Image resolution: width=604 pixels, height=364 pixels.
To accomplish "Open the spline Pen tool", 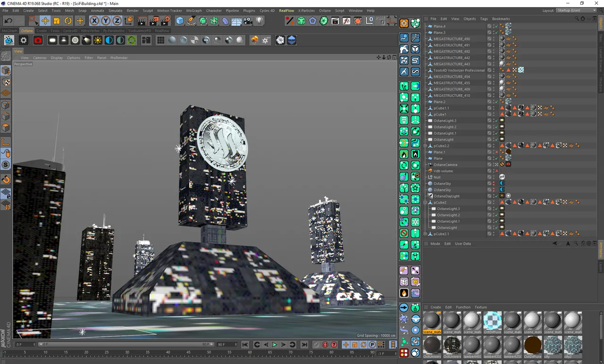I will point(191,21).
